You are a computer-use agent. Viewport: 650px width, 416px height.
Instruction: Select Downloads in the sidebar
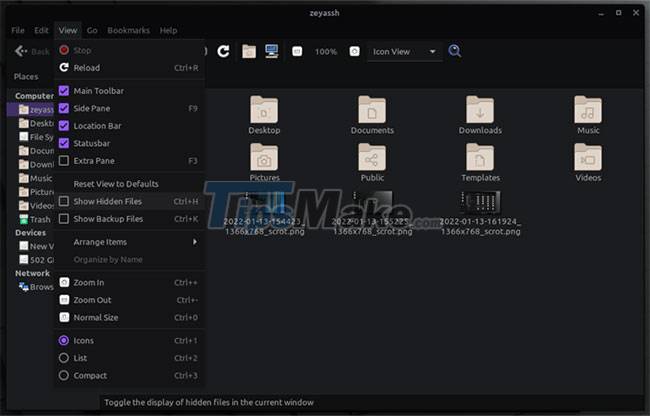(36, 164)
